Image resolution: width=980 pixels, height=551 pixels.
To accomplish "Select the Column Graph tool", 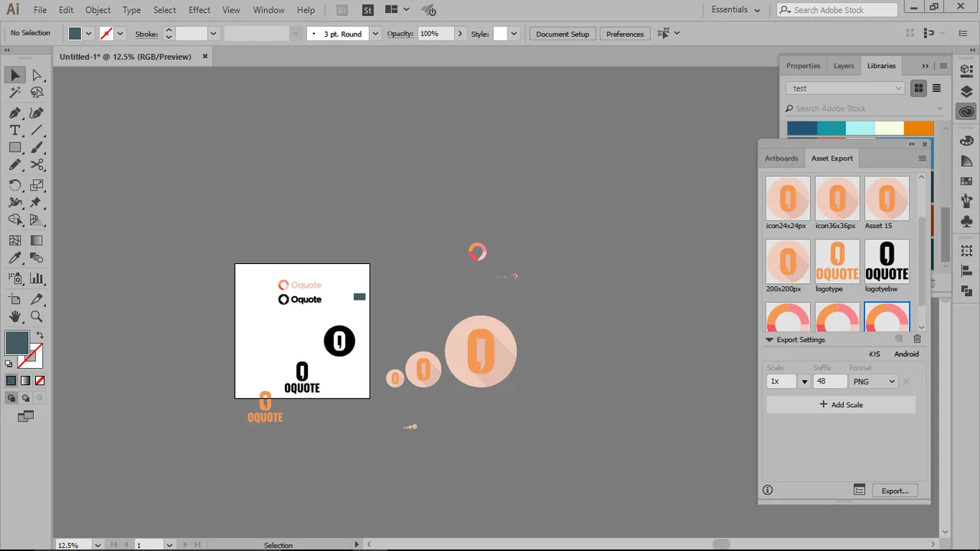I will click(37, 279).
